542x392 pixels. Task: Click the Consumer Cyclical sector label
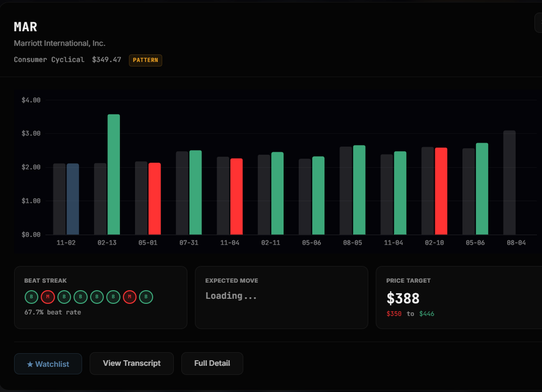(x=49, y=60)
